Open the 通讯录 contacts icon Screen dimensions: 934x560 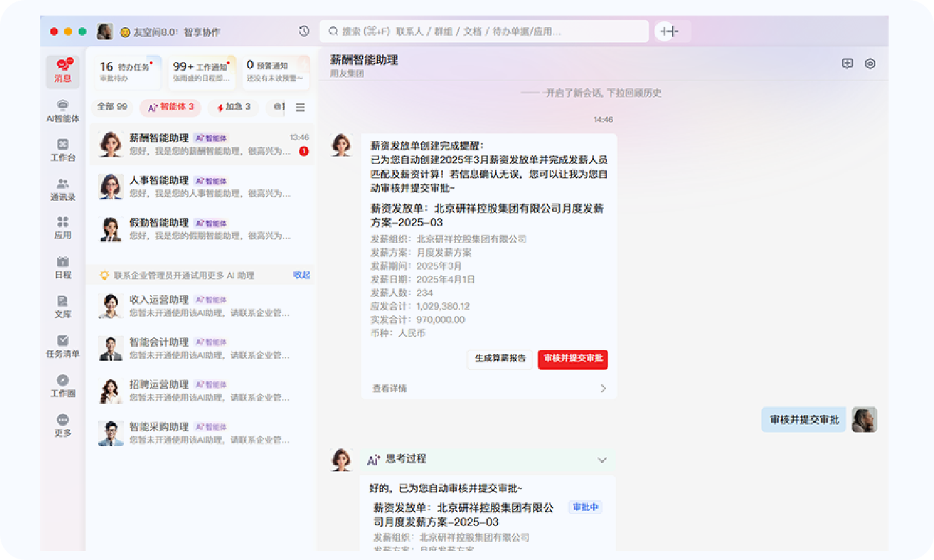(x=63, y=189)
